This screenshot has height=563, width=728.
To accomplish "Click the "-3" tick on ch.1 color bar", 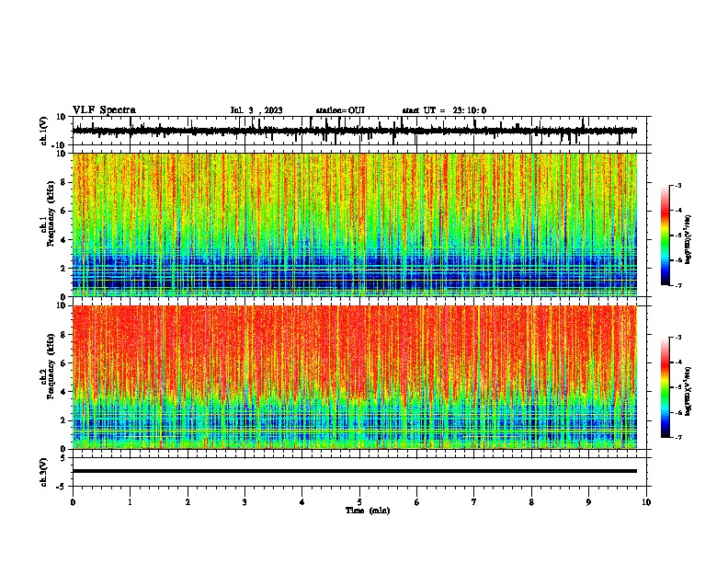I will [x=677, y=185].
